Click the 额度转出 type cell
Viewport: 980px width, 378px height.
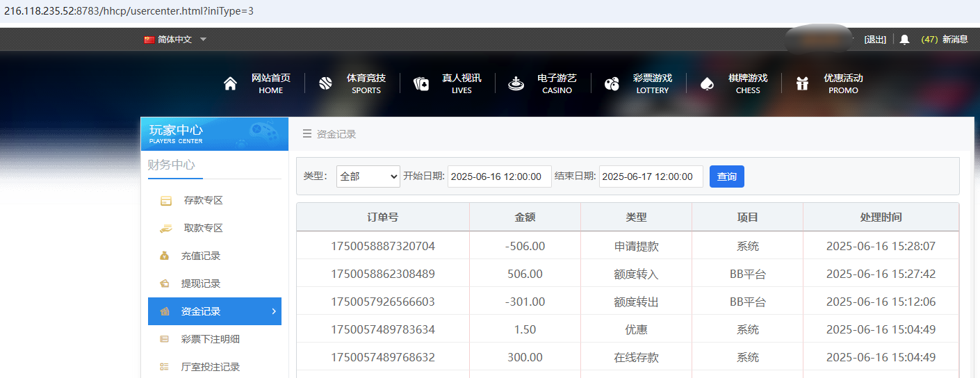tap(637, 302)
